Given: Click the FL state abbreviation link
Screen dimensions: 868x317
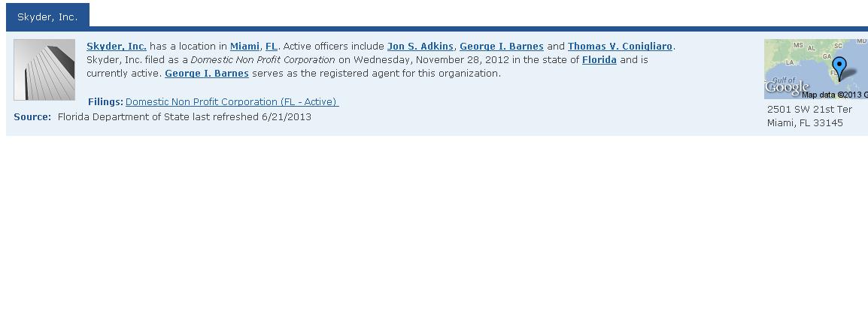Looking at the screenshot, I should coord(272,47).
